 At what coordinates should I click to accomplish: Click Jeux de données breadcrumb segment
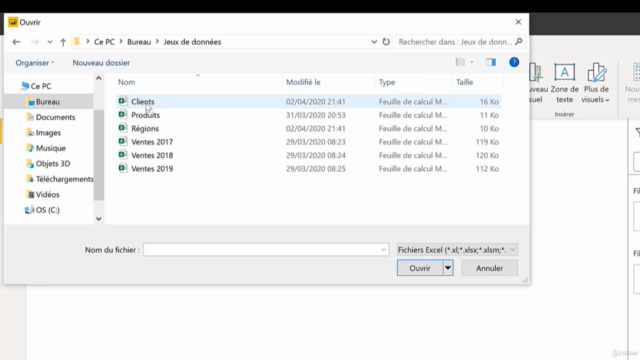(192, 42)
